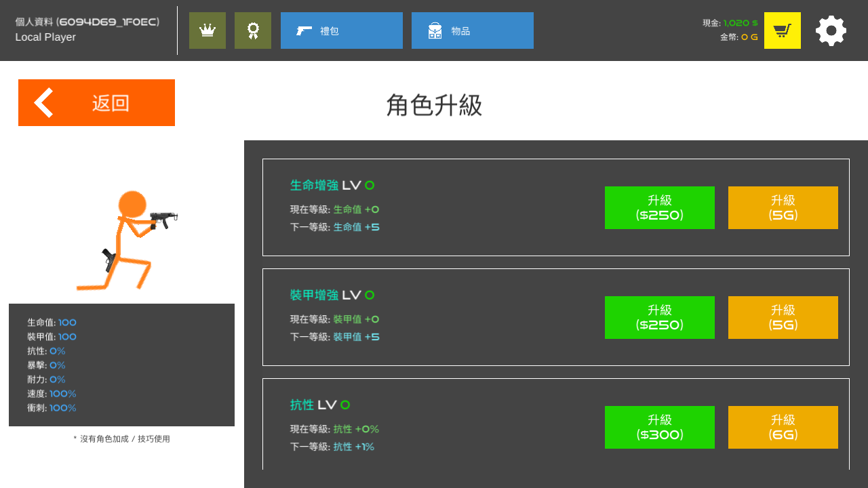
Task: Click the Local Player profile name
Action: click(x=45, y=37)
